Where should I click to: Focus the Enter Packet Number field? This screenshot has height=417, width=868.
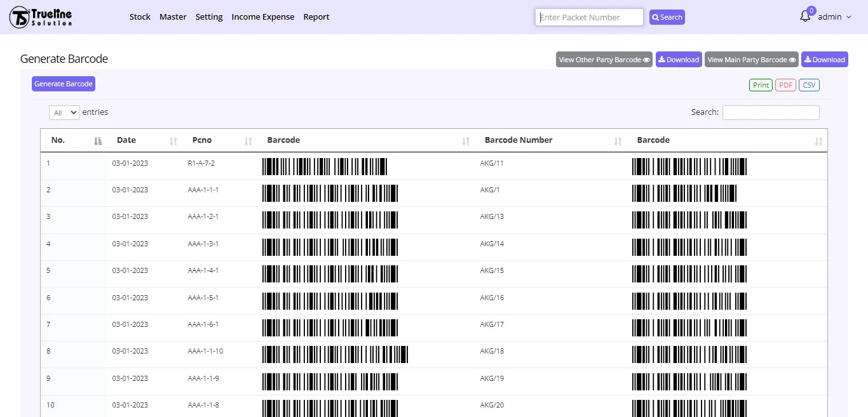(x=590, y=17)
